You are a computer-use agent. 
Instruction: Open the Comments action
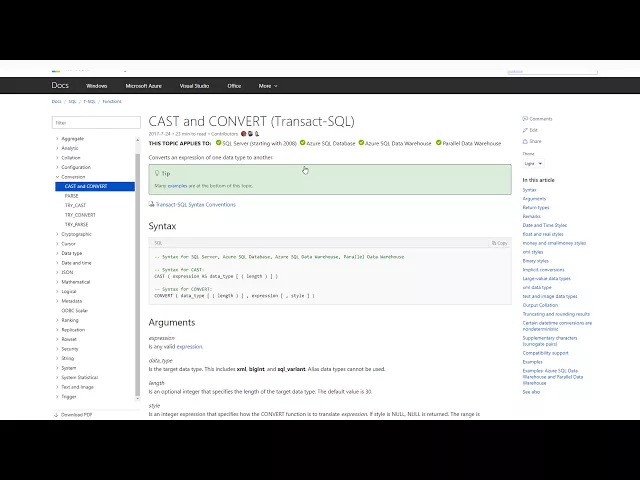(x=537, y=119)
